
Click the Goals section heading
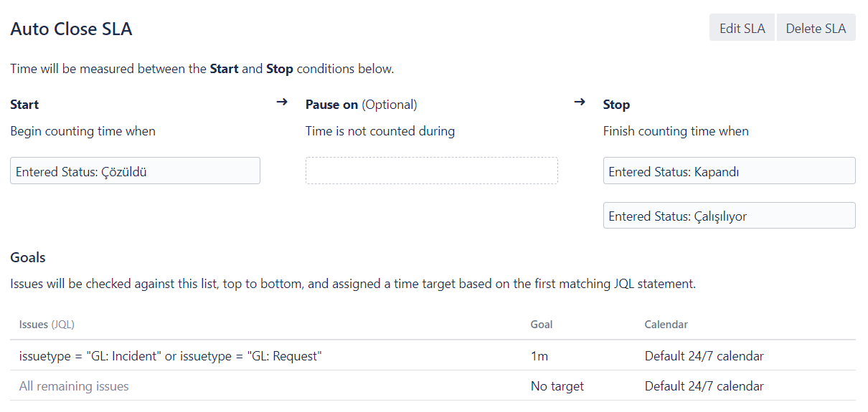[28, 257]
